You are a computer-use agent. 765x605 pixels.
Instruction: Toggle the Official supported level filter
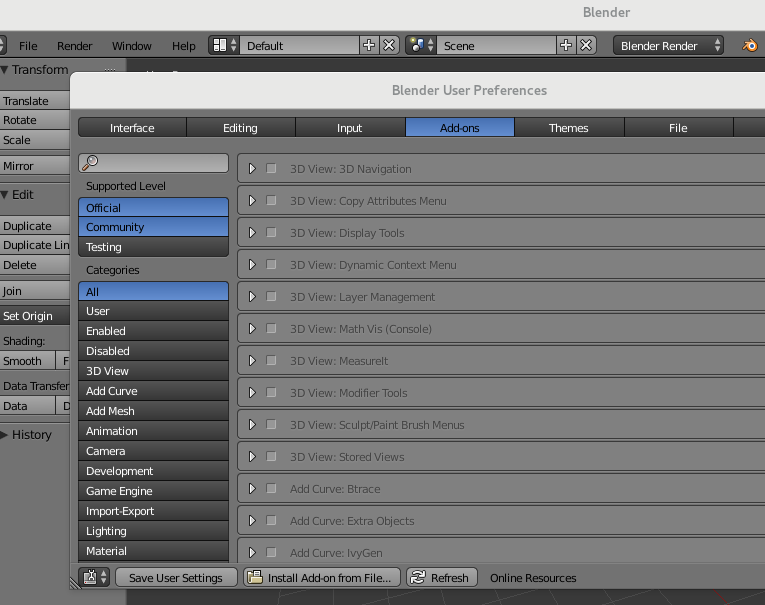[153, 207]
